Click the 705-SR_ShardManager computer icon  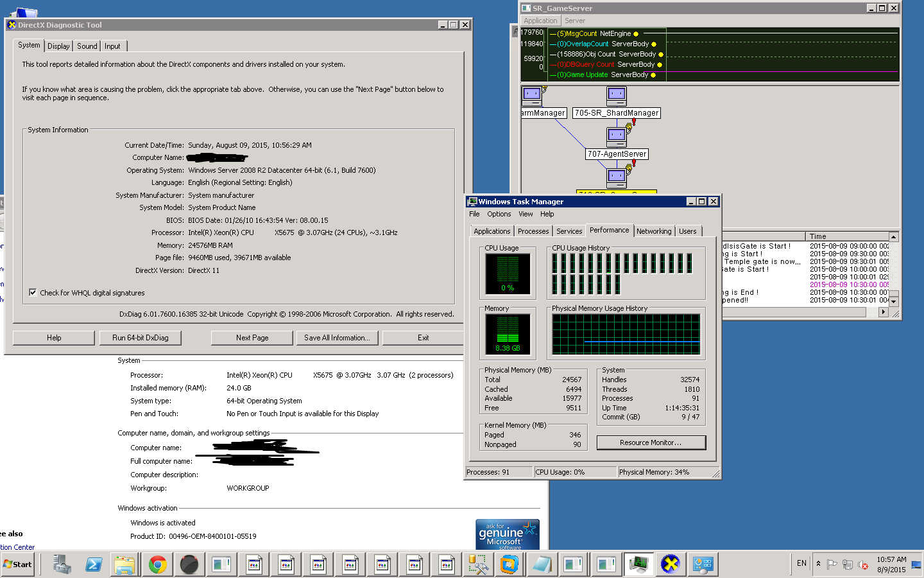(616, 96)
